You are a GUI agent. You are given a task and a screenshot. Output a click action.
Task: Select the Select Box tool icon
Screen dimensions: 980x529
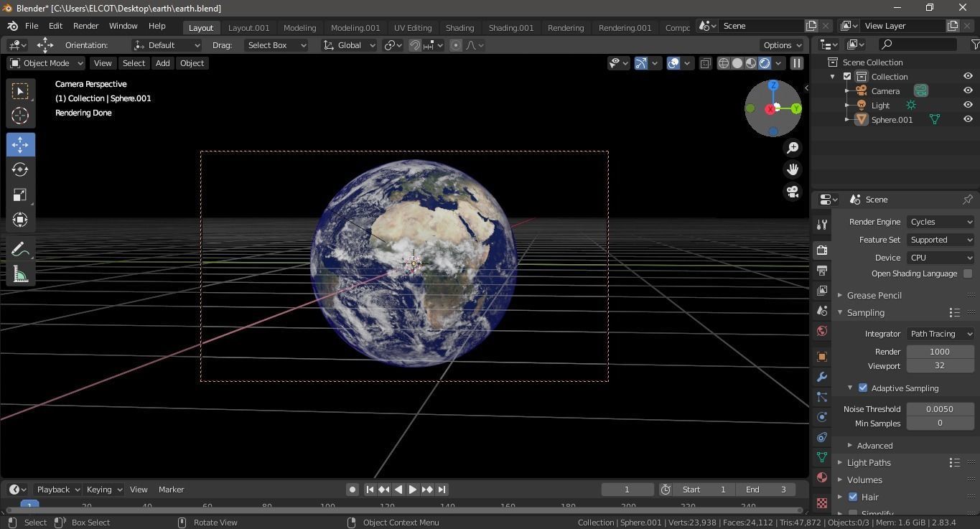pyautogui.click(x=20, y=91)
